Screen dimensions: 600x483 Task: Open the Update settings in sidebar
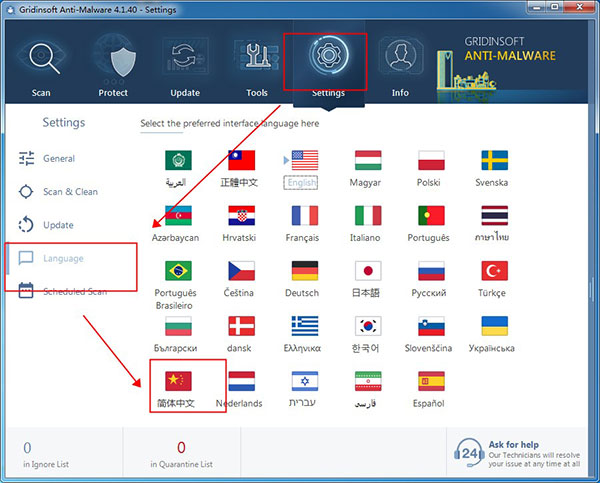pyautogui.click(x=46, y=225)
